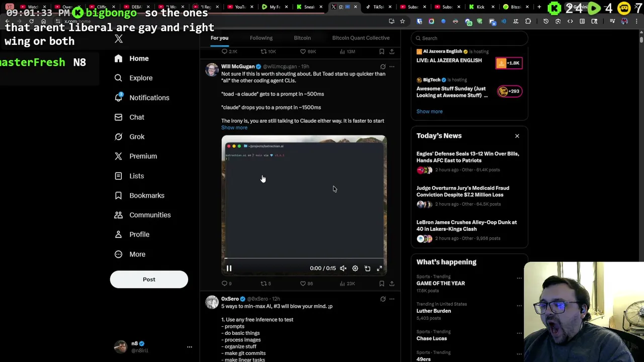Viewport: 644px width, 362px height.
Task: Open Eagles' Defense Seals 13-12 Win story
Action: (468, 157)
